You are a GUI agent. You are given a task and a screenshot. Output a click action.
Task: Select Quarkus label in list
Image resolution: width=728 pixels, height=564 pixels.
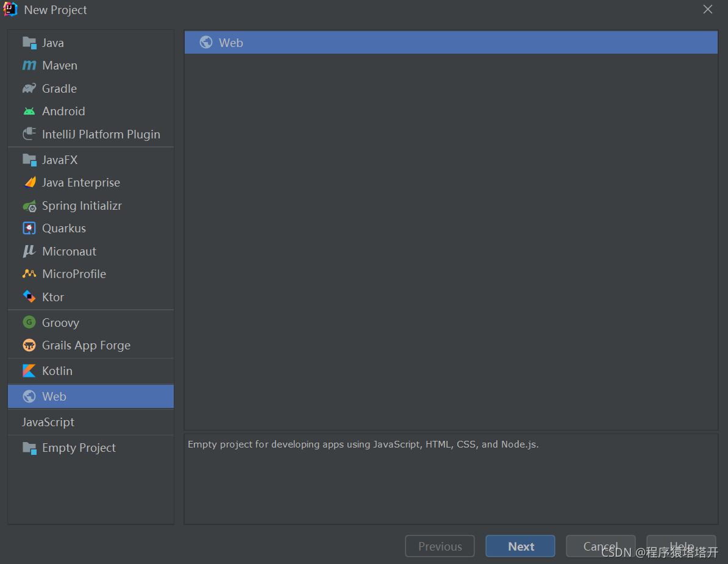pyautogui.click(x=63, y=229)
